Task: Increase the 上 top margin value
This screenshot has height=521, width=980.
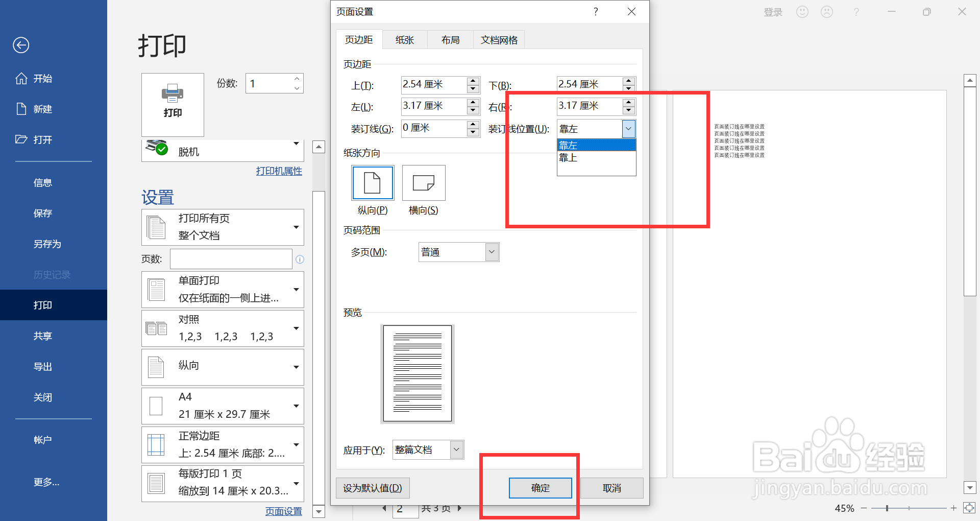Action: [473, 81]
